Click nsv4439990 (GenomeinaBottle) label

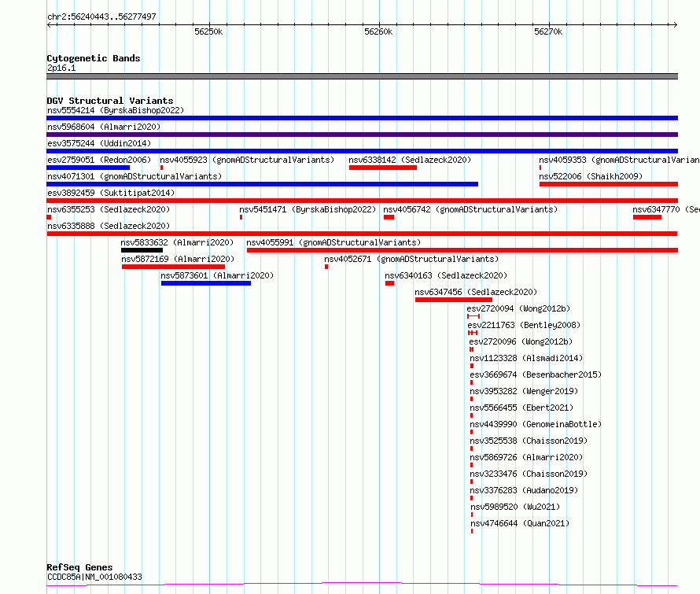pos(536,424)
